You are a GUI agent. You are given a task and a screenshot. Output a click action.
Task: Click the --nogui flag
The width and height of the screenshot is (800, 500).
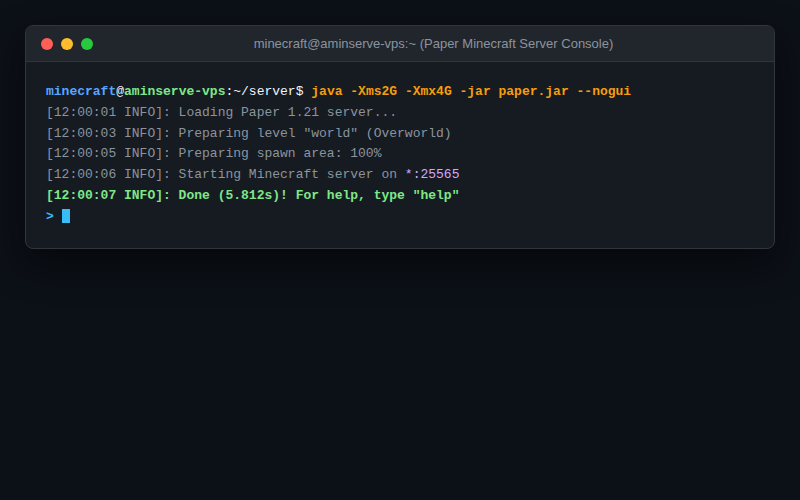click(x=604, y=91)
